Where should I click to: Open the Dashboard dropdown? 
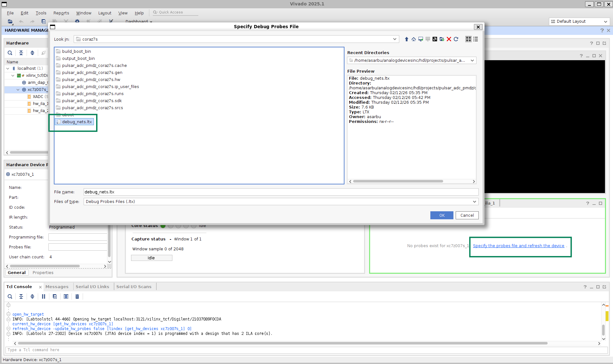click(x=139, y=21)
